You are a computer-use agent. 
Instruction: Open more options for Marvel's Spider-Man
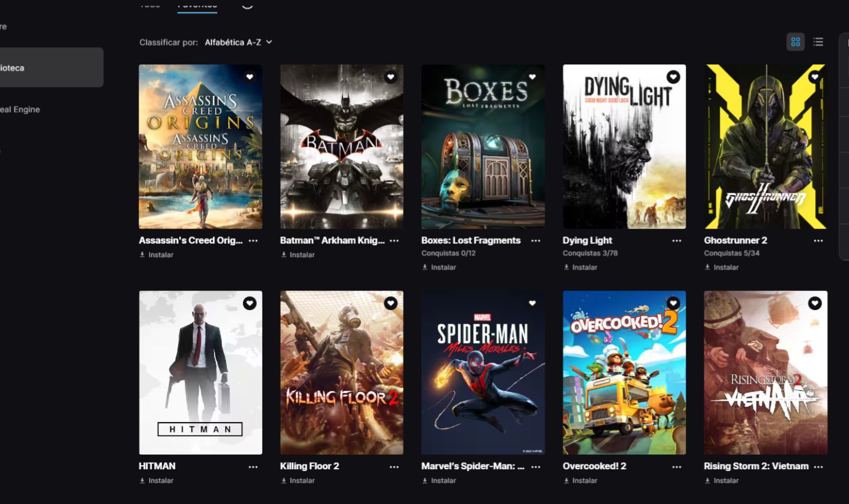click(x=535, y=467)
